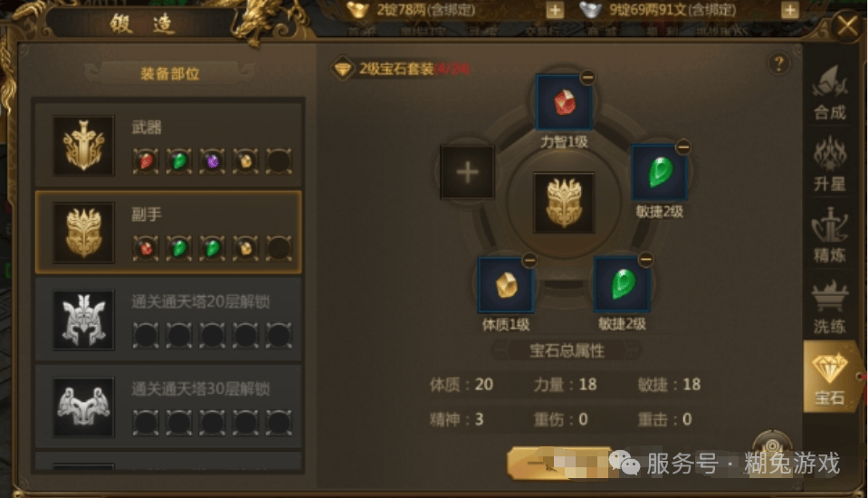868x498 pixels.
Task: Add gold ingots with plus button
Action: [x=555, y=10]
